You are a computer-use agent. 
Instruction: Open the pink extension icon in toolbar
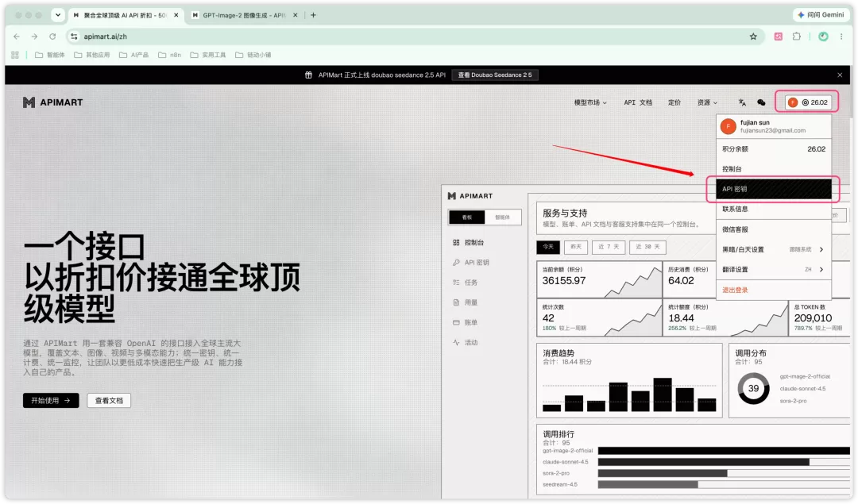[x=778, y=37]
